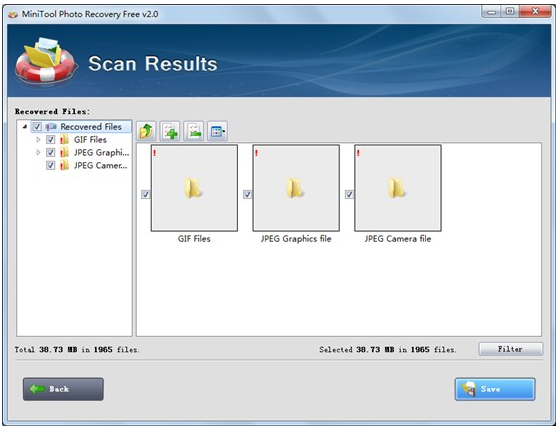The image size is (558, 429).
Task: Toggle checkbox beside GIF Files thumbnail
Action: pyautogui.click(x=146, y=194)
